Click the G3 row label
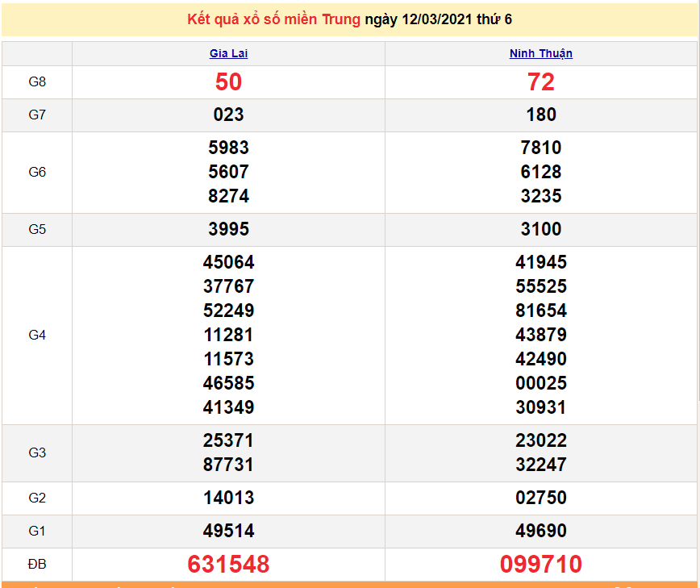 (x=37, y=453)
